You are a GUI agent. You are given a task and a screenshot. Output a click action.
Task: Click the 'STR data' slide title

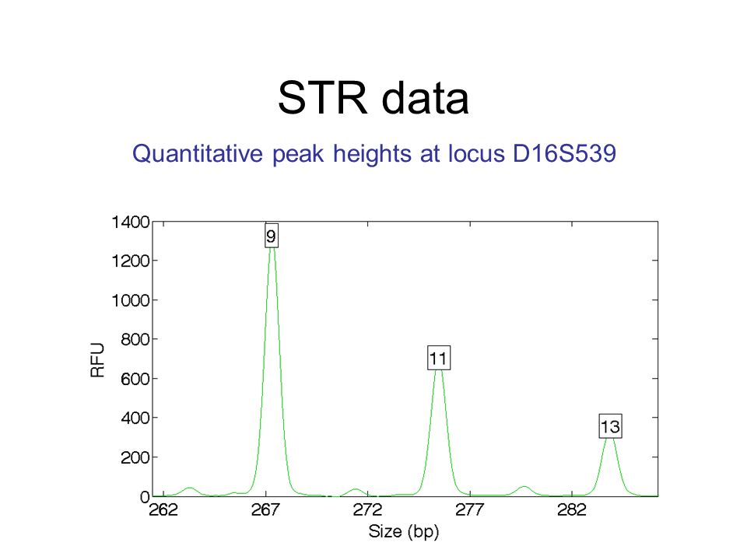[373, 98]
